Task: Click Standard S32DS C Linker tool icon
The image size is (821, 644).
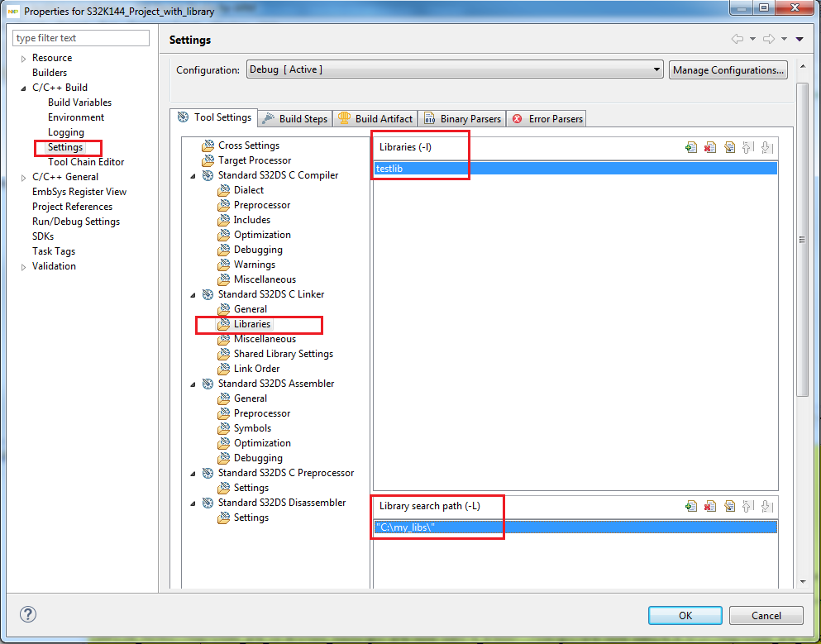Action: (x=208, y=294)
